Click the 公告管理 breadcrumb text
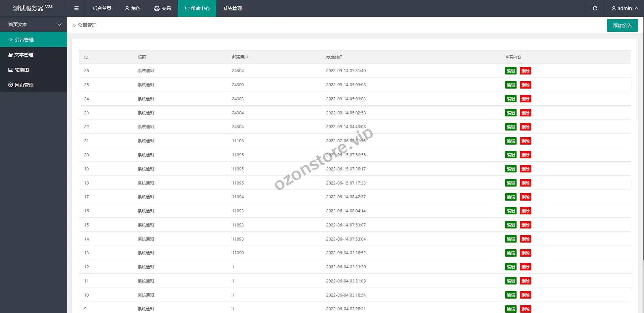Viewport: 644px width, 313px height. click(x=87, y=25)
